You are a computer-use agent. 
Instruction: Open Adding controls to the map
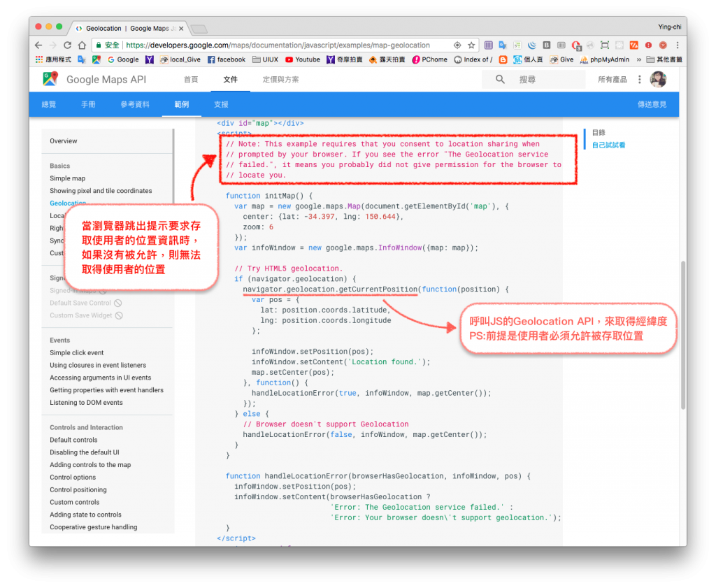(90, 465)
